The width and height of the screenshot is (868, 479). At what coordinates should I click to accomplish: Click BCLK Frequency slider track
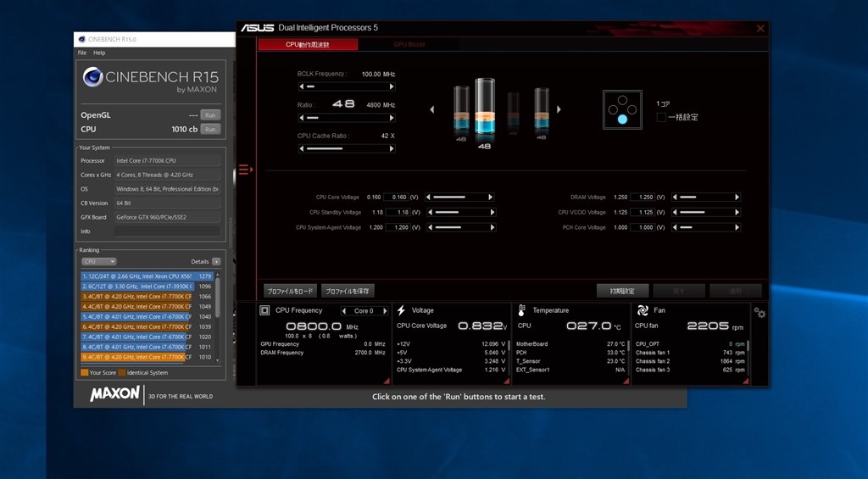[x=347, y=87]
